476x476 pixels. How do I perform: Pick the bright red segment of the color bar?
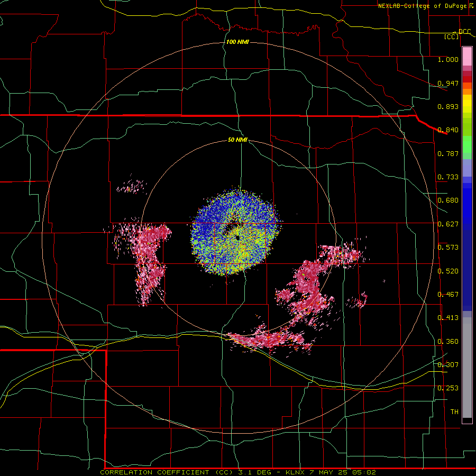tap(467, 79)
